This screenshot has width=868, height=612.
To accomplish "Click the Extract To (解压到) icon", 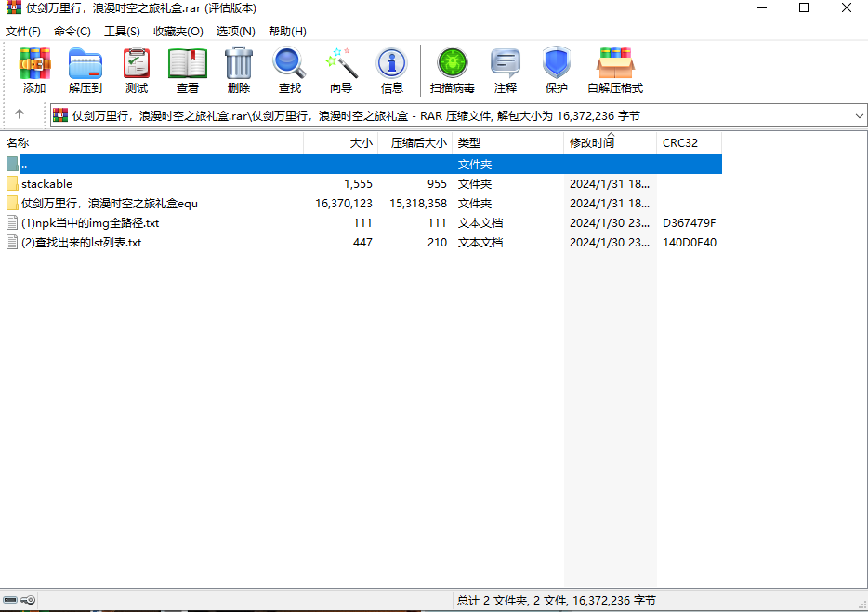I will [x=85, y=71].
